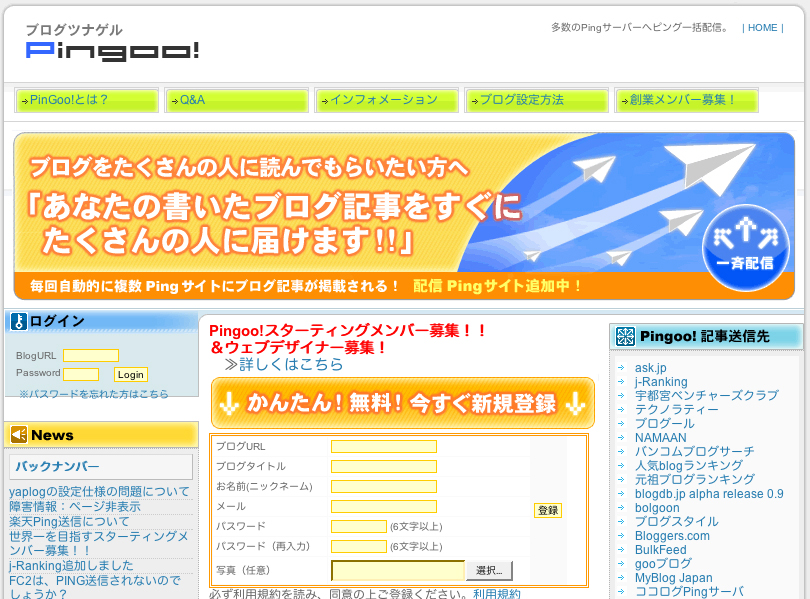Click the かんたん！無料！今すぐ新規登録 banner
Viewport: 810px width, 599px height.
point(403,403)
